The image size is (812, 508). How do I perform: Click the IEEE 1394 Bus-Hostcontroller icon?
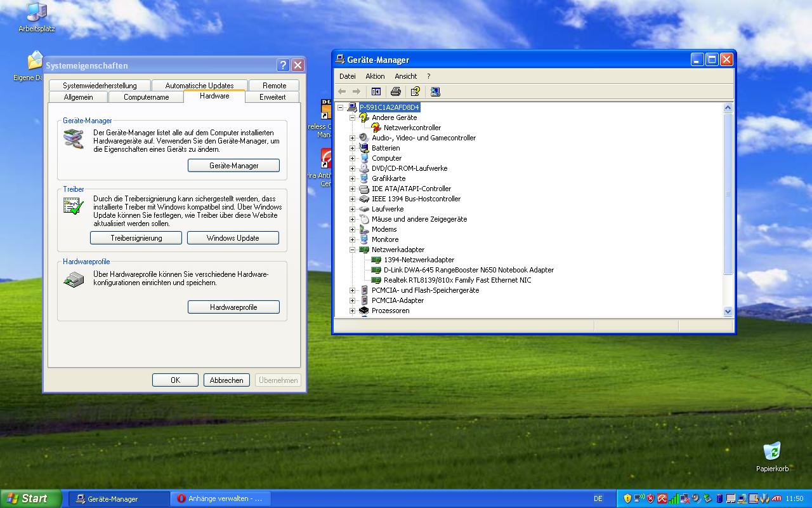[x=364, y=199]
